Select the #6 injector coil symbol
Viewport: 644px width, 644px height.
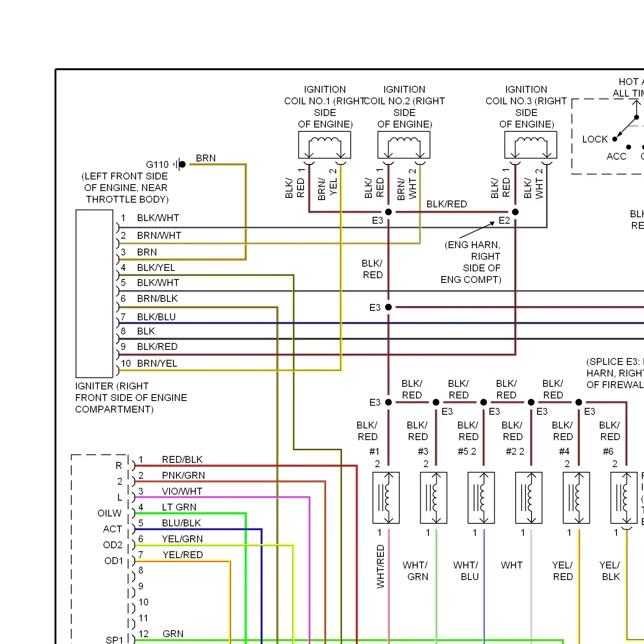coord(624,498)
